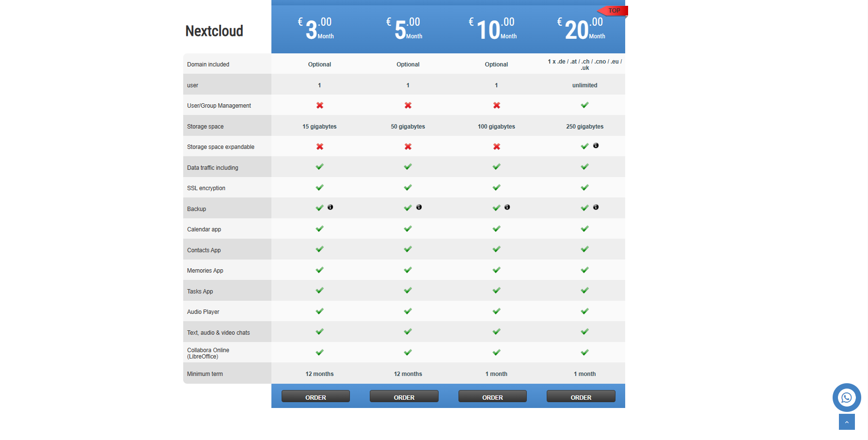Click red X for Storage space expandable €3 plan
The width and height of the screenshot is (868, 440).
tap(320, 147)
